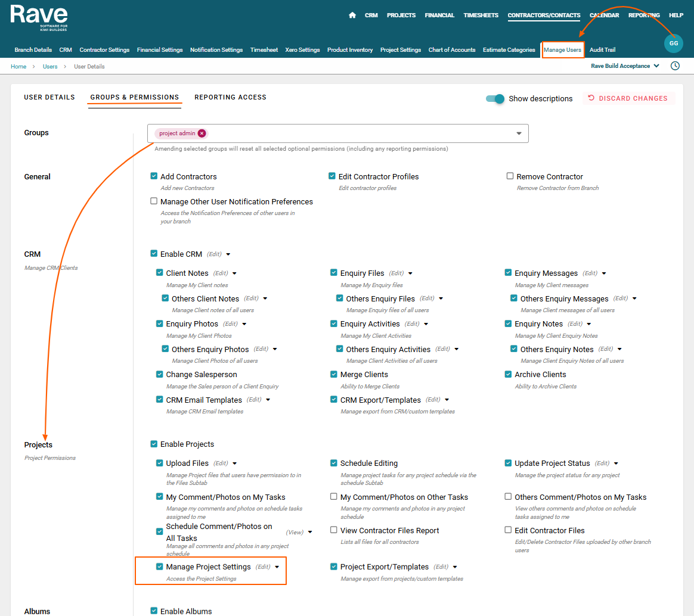694x616 pixels.
Task: Click the GG user avatar
Action: point(673,43)
